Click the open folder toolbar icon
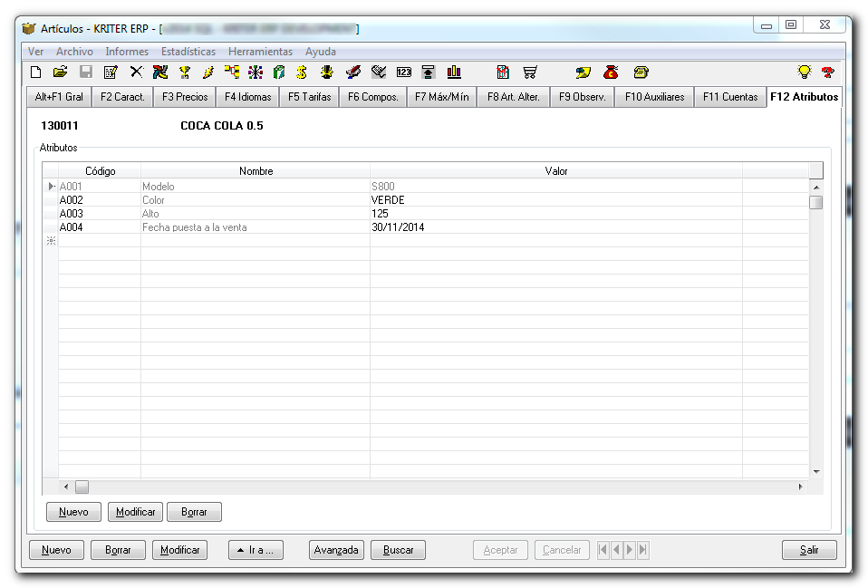Viewport: 868px width, 588px height. click(x=61, y=72)
